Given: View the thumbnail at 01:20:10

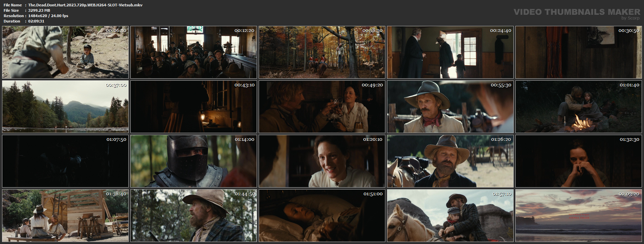Looking at the screenshot, I should (x=322, y=161).
